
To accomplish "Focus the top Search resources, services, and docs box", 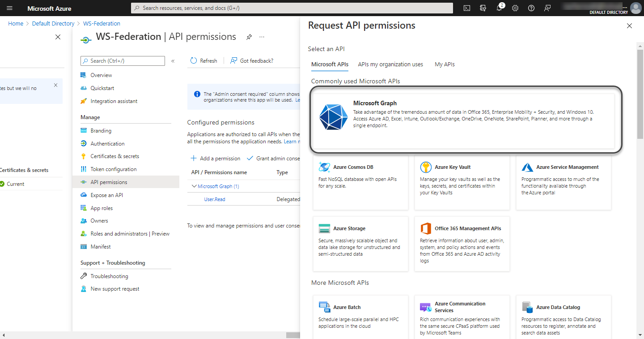I will pos(292,8).
